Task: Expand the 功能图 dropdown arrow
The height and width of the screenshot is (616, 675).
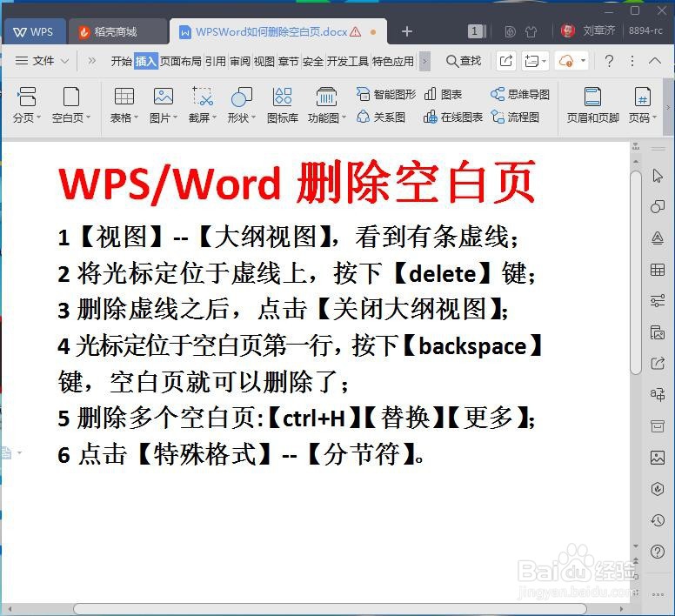Action: coord(344,117)
